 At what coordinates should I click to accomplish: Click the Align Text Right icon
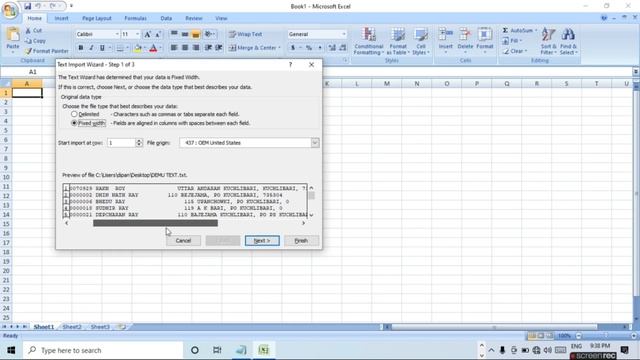(196, 48)
